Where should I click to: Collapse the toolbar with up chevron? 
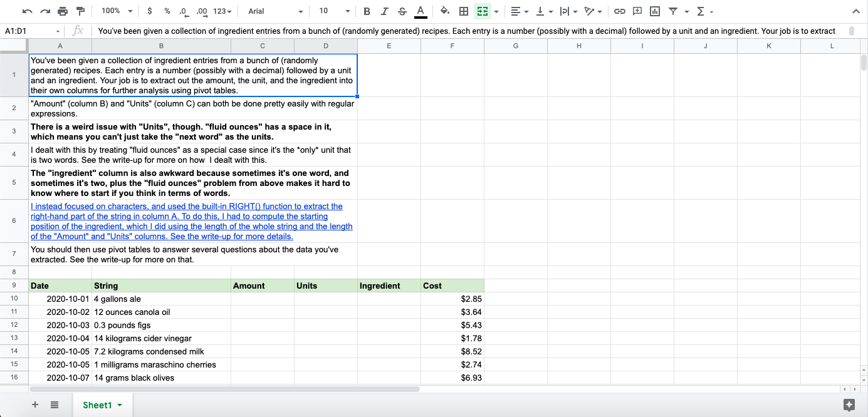coord(856,11)
